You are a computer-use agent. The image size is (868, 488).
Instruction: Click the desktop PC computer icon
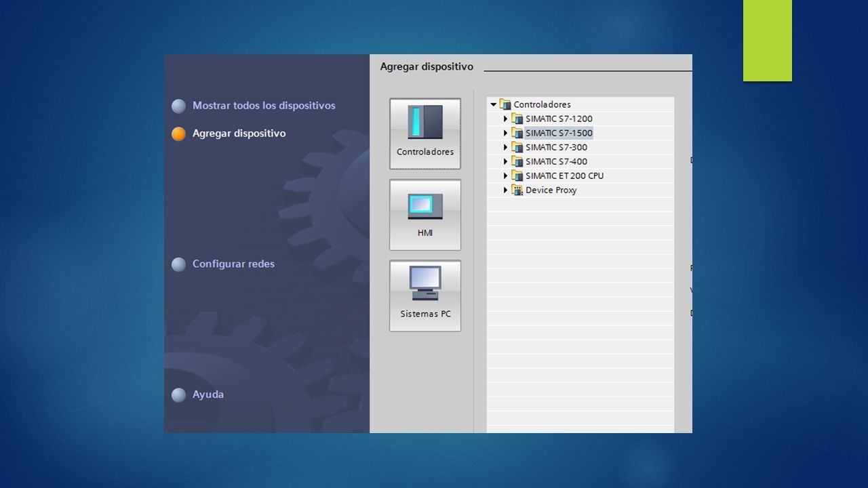point(425,283)
